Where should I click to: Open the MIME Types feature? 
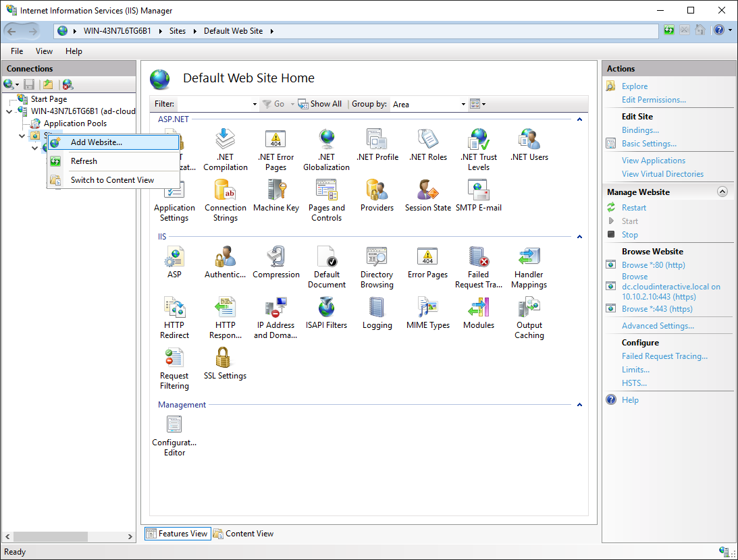tap(428, 313)
